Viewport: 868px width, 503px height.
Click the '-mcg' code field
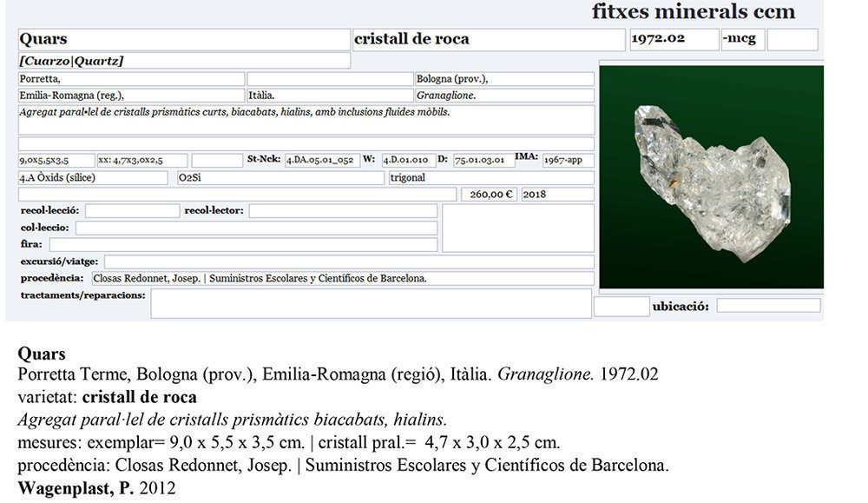tap(743, 39)
